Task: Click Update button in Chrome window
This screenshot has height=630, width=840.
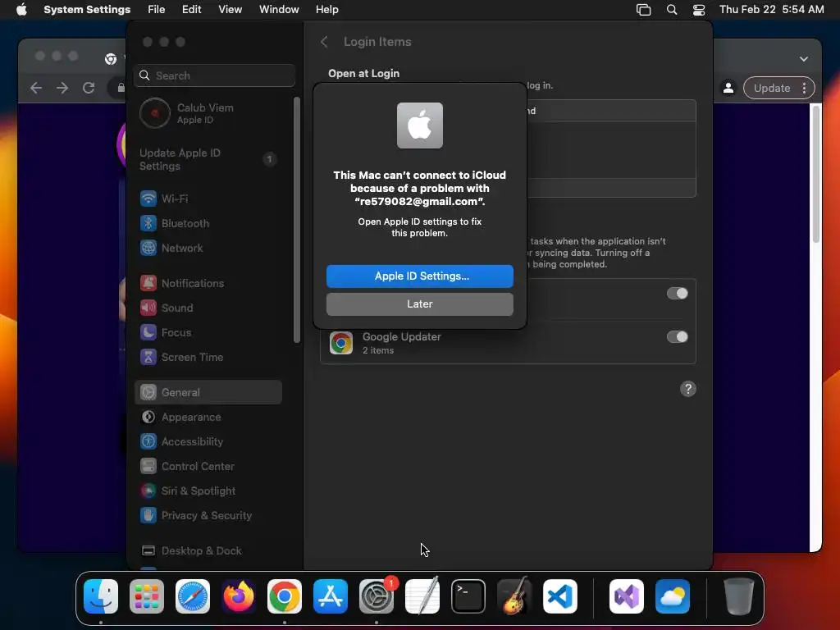Action: [771, 88]
